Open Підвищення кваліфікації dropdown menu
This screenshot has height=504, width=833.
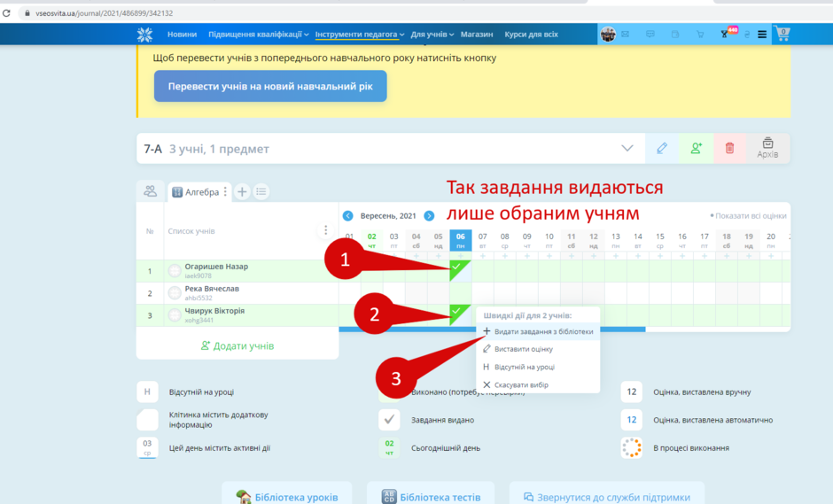(258, 34)
